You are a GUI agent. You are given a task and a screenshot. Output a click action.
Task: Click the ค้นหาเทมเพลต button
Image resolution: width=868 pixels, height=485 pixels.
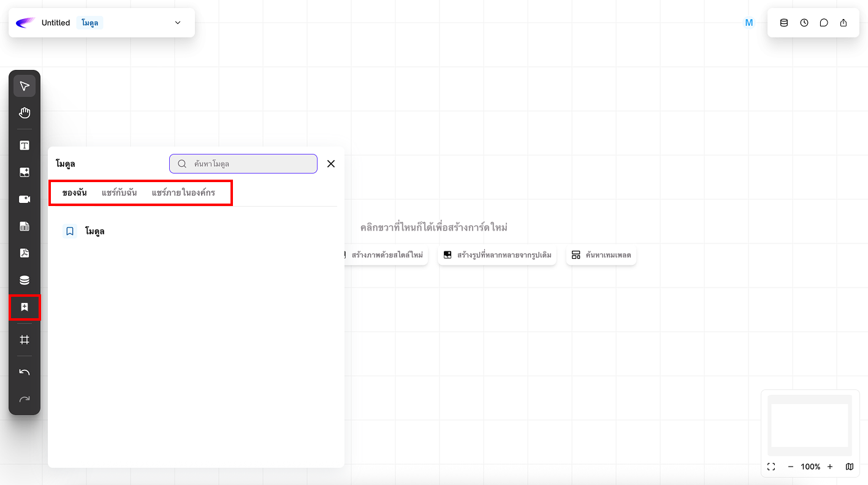[x=601, y=255]
